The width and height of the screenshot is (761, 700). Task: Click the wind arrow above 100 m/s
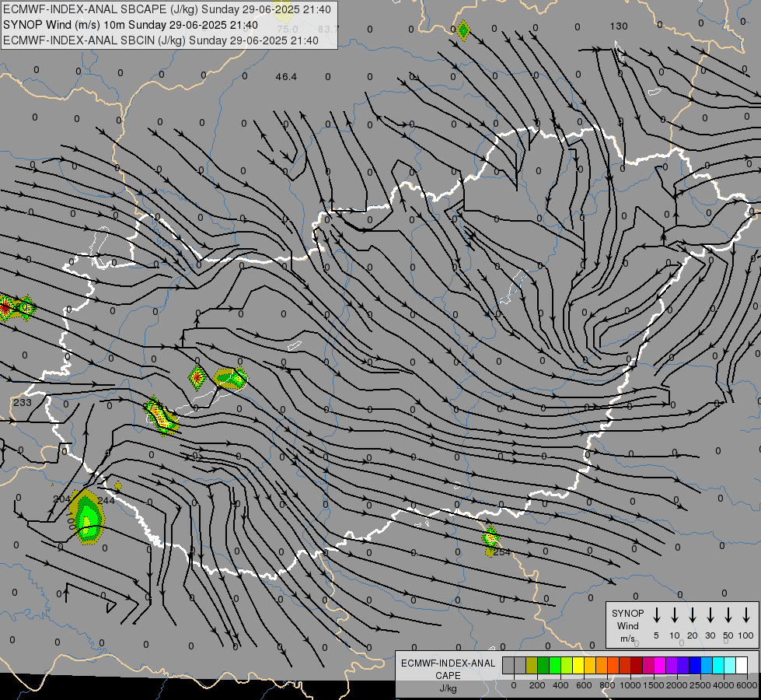click(746, 614)
